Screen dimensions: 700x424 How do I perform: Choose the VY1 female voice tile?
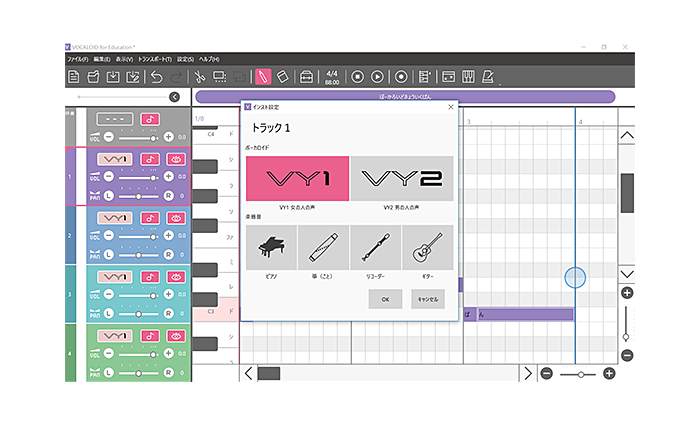coord(297,179)
